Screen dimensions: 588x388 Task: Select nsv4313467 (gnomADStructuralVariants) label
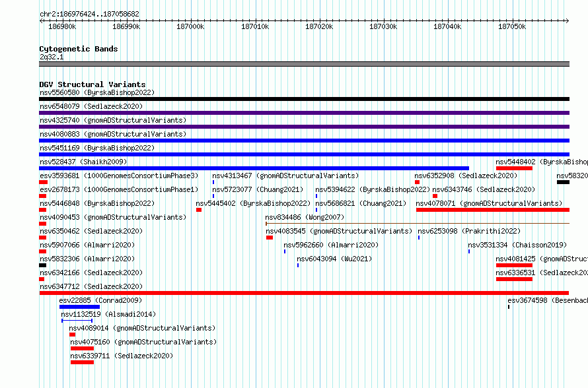tap(285, 176)
